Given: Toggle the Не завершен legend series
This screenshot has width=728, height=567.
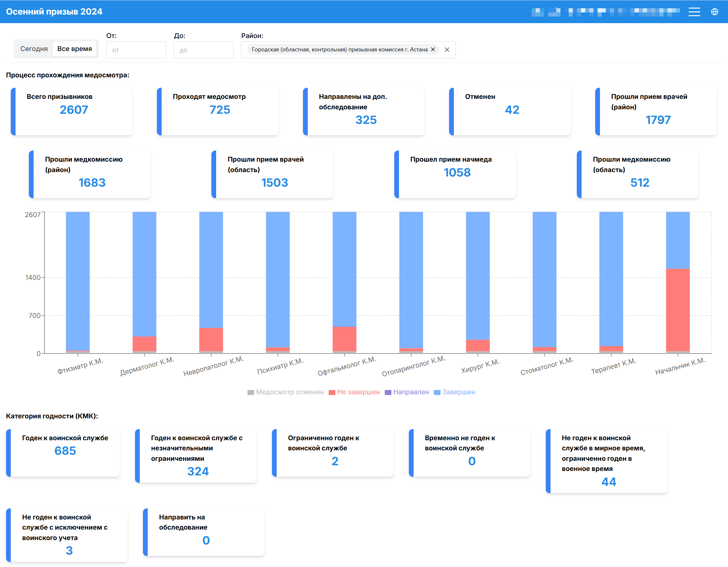Looking at the screenshot, I should tap(358, 392).
